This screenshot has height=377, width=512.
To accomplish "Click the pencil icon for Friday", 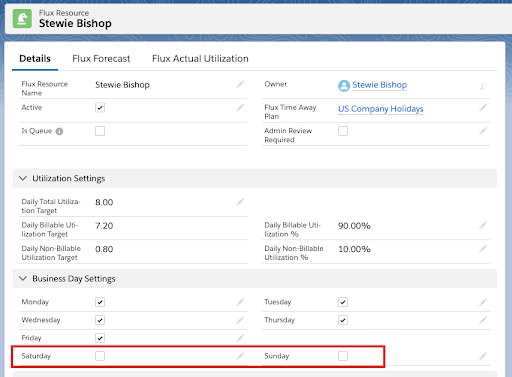I will tap(240, 338).
